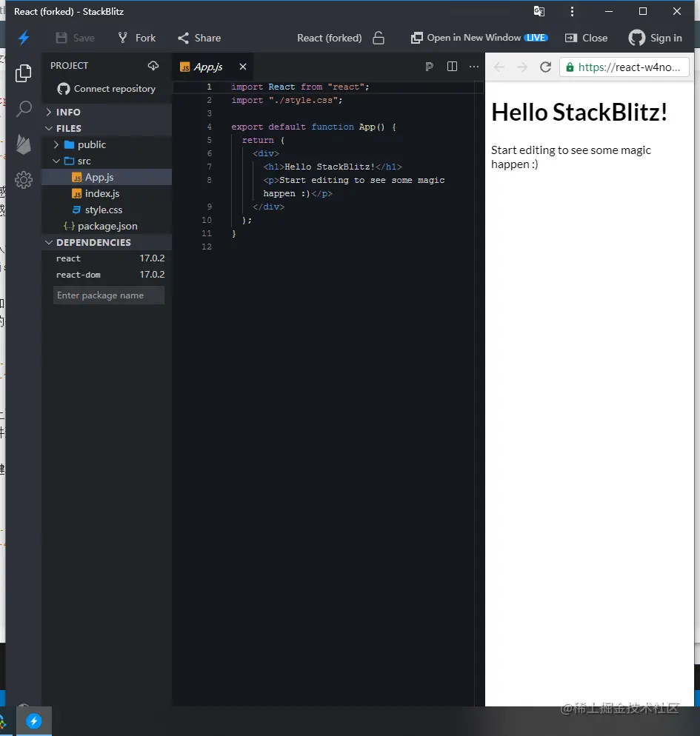Screen dimensions: 700x736
Task: Collapse the FILES section
Action: (x=107, y=128)
